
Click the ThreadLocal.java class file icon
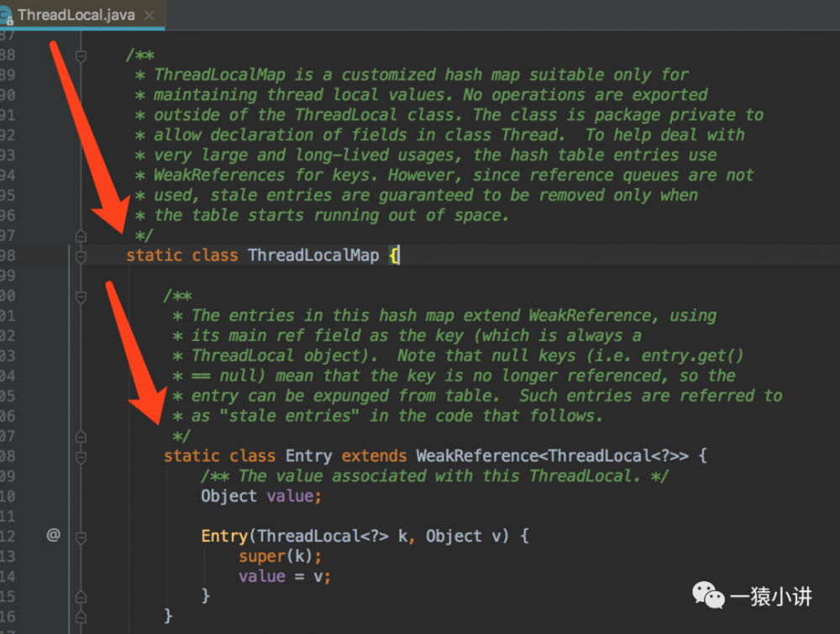pos(6,16)
